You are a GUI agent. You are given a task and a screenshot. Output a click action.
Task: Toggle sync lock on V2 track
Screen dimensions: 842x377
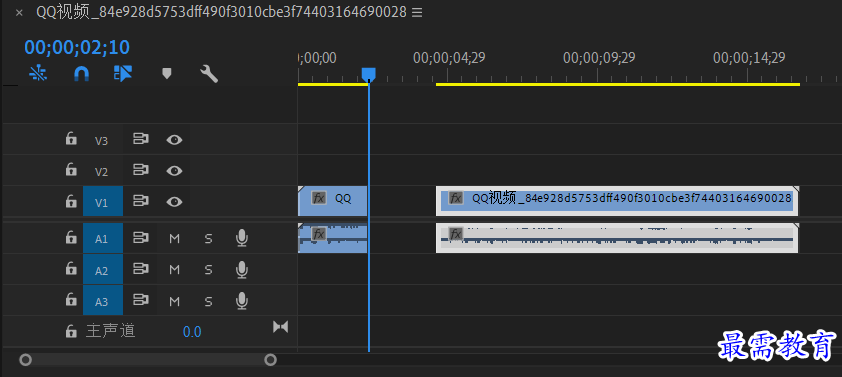(x=141, y=171)
